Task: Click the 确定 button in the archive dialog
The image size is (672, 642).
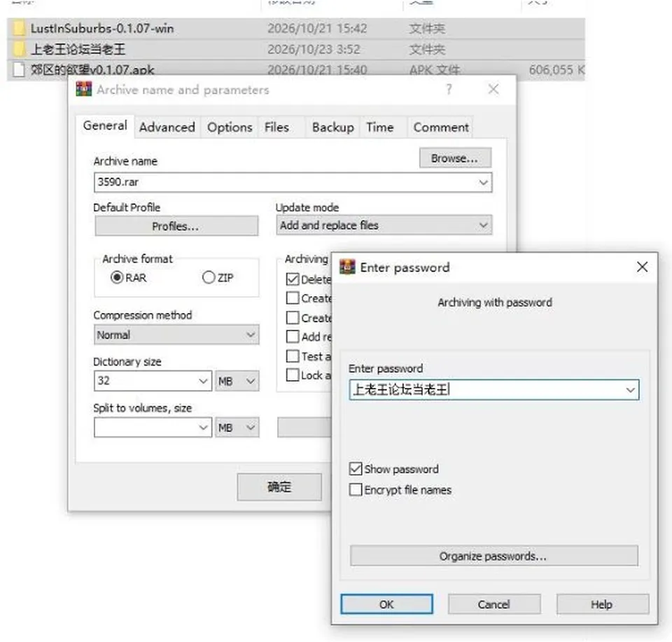Action: pos(279,487)
